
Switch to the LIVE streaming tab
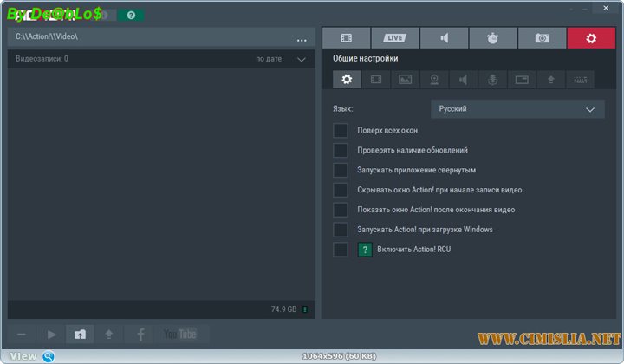(x=395, y=38)
